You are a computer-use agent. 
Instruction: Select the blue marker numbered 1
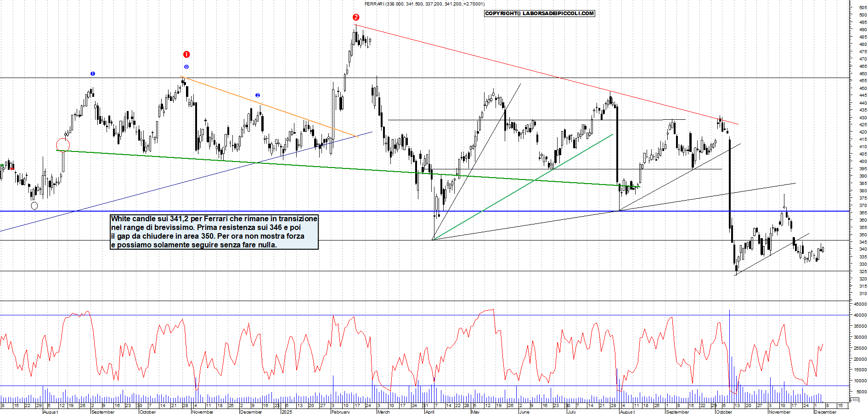[x=93, y=73]
